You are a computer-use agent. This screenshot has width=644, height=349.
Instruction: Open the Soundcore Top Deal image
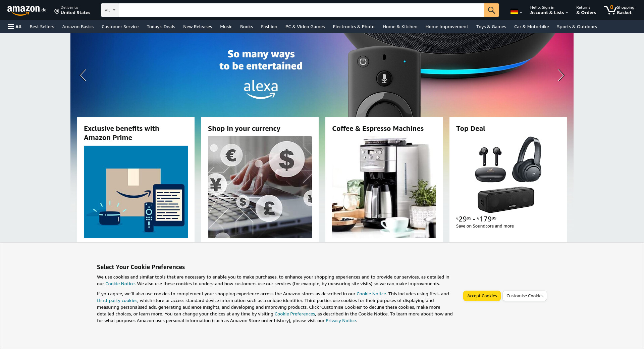coord(508,174)
